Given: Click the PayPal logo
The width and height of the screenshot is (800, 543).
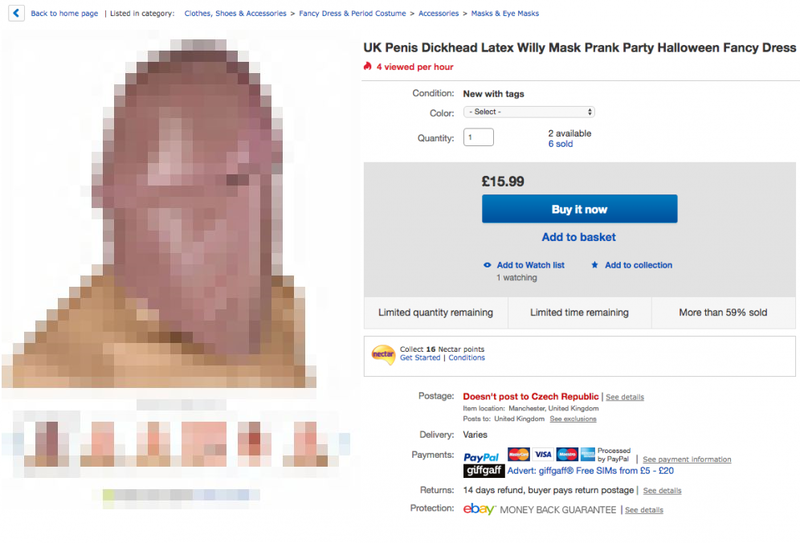Looking at the screenshot, I should click(482, 456).
